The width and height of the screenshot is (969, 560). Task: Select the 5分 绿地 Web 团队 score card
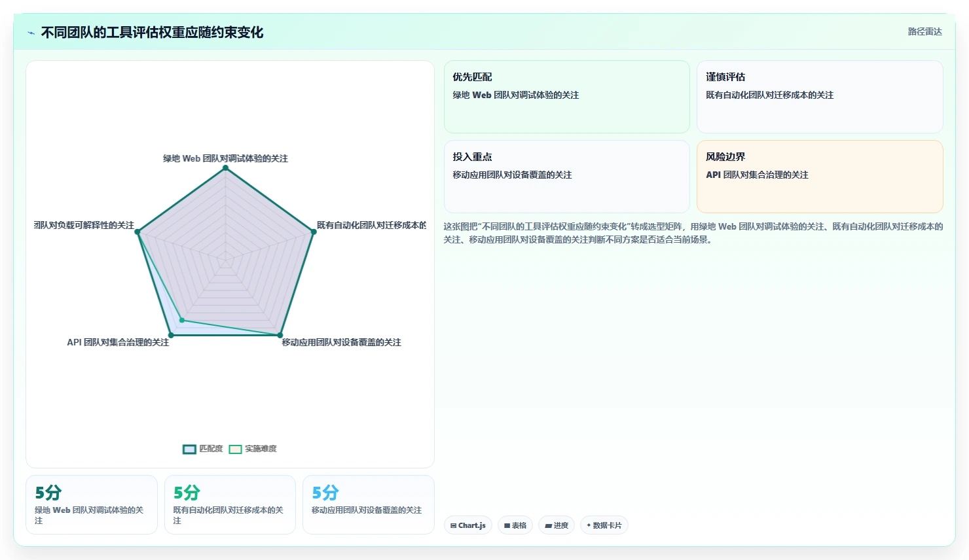point(92,504)
